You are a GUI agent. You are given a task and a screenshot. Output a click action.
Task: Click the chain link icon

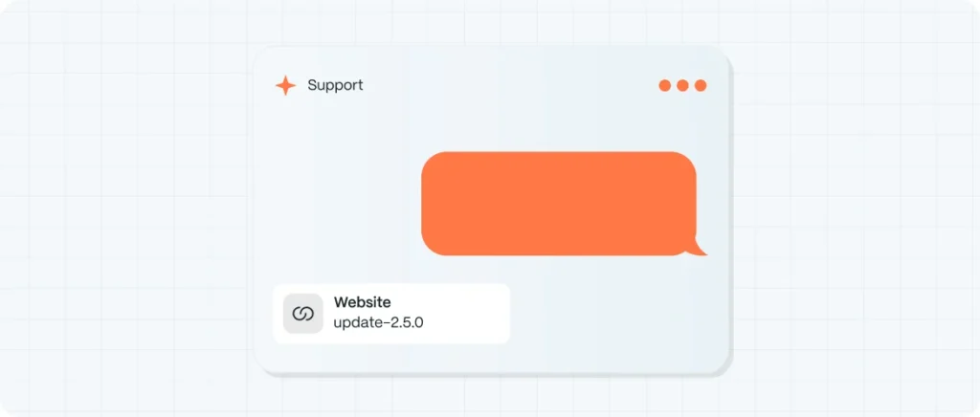tap(303, 314)
